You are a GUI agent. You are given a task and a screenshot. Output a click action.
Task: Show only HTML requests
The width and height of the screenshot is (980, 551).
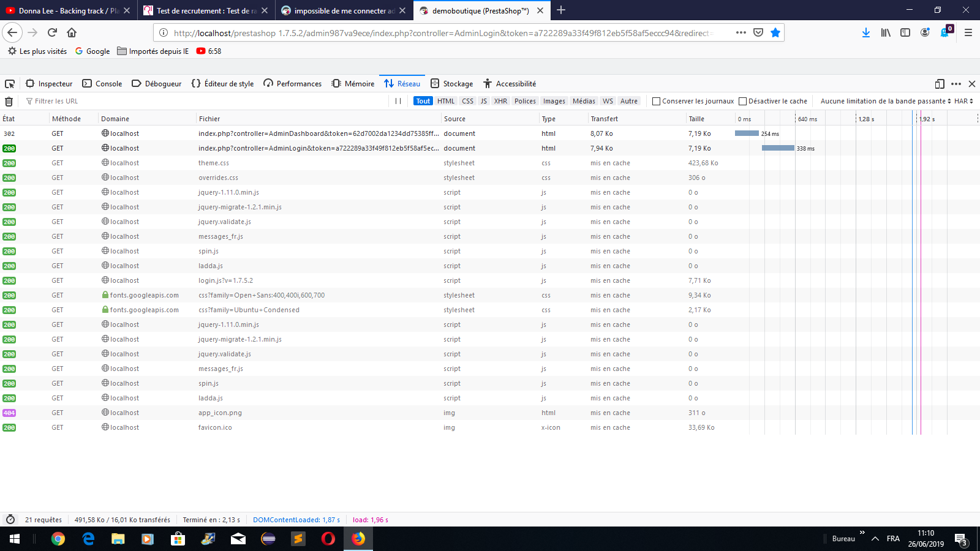pos(446,101)
